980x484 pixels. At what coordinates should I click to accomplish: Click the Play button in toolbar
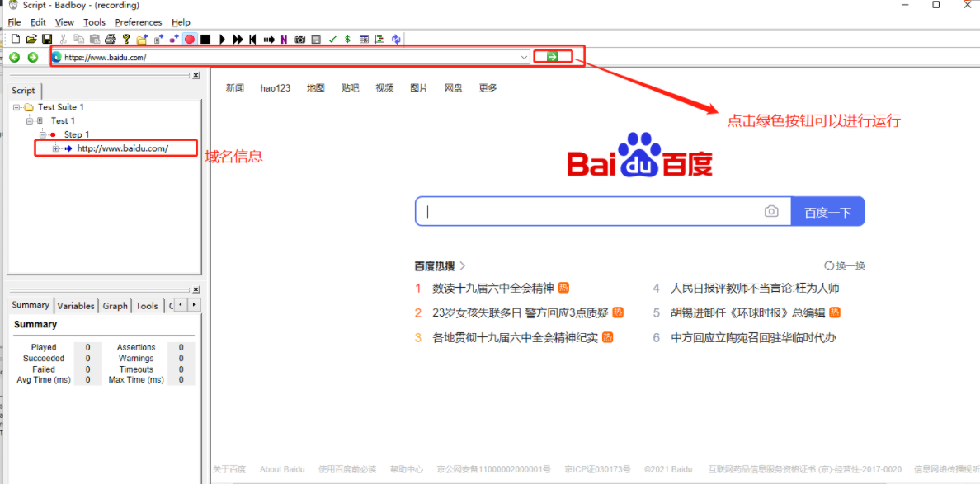[x=222, y=40]
